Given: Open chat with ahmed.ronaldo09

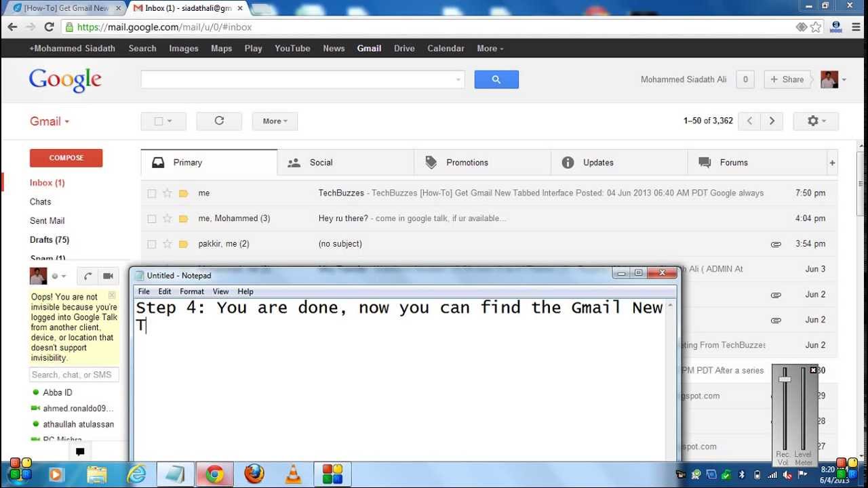Looking at the screenshot, I should [78, 409].
